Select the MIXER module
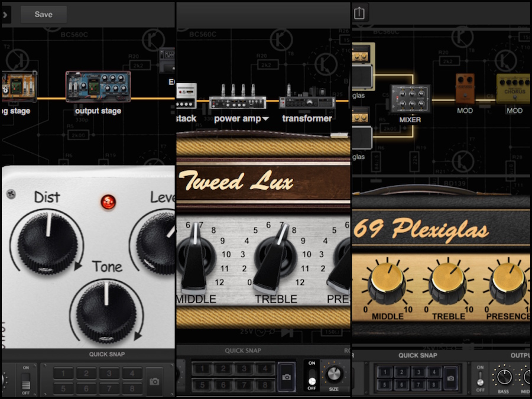The width and height of the screenshot is (532, 399). 411,99
